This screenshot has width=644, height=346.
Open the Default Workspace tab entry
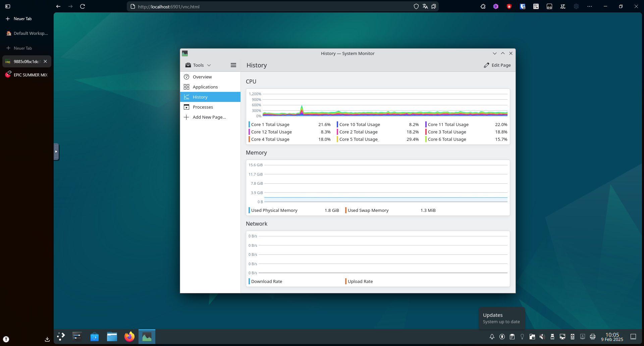pos(27,34)
